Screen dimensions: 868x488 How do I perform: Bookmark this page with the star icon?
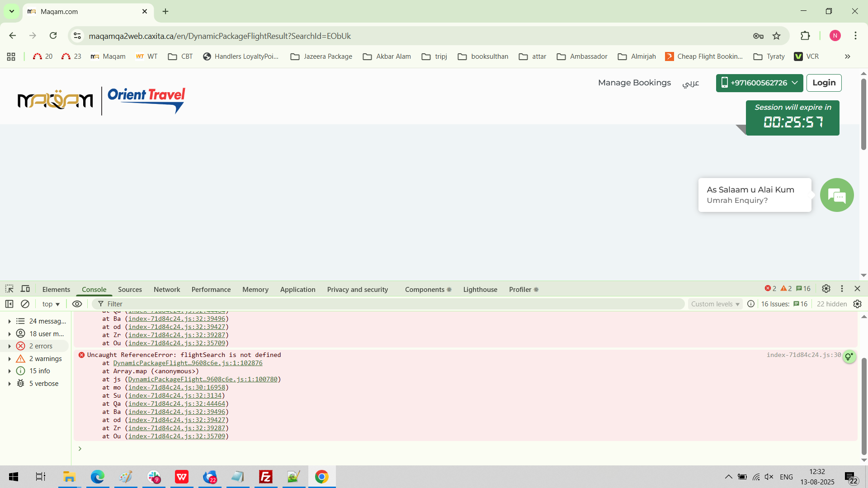[x=776, y=36]
